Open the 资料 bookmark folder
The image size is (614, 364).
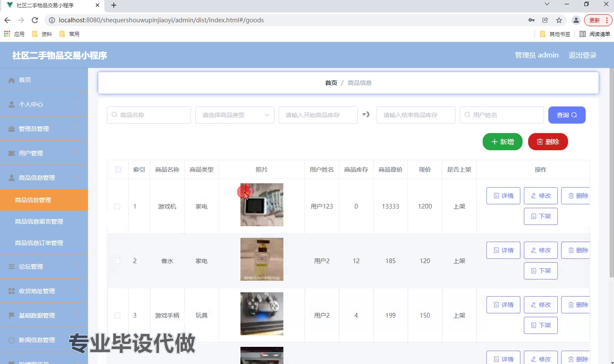point(42,34)
